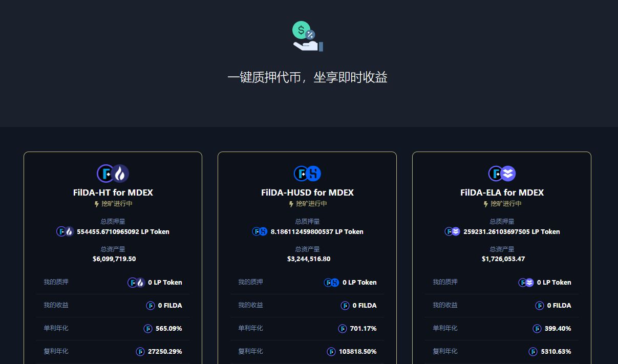Click compound APY value 5310.63%

(x=556, y=351)
